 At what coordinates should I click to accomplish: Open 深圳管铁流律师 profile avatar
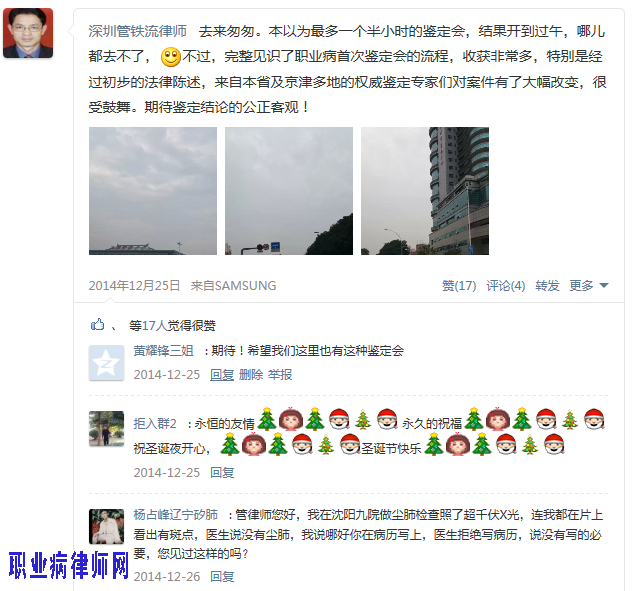tap(28, 33)
